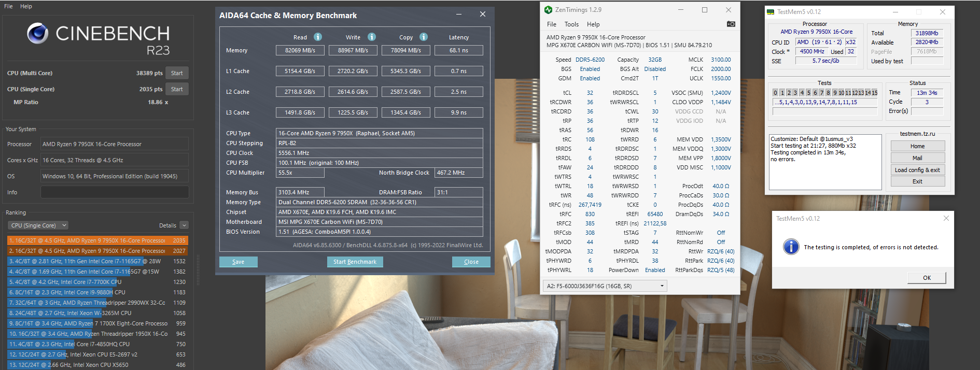Click the testmem.tz.ru link
The height and width of the screenshot is (370, 980).
(x=917, y=134)
